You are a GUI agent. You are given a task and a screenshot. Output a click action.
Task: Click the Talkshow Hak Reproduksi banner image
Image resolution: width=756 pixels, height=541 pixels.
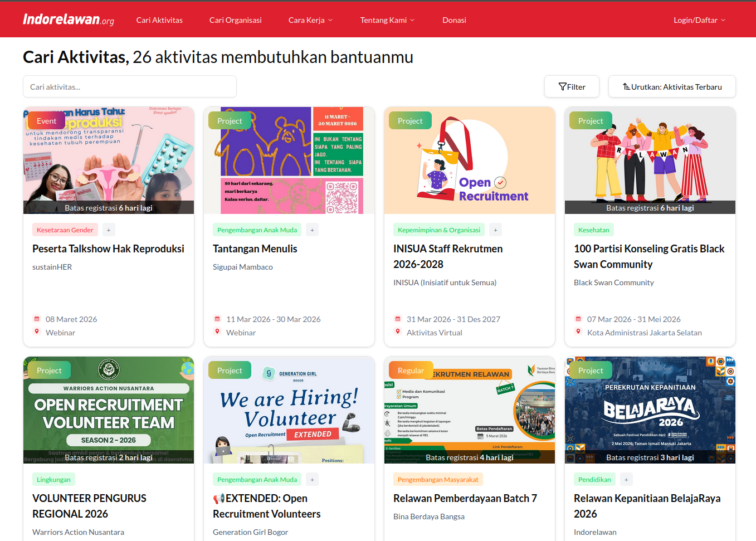coord(109,160)
